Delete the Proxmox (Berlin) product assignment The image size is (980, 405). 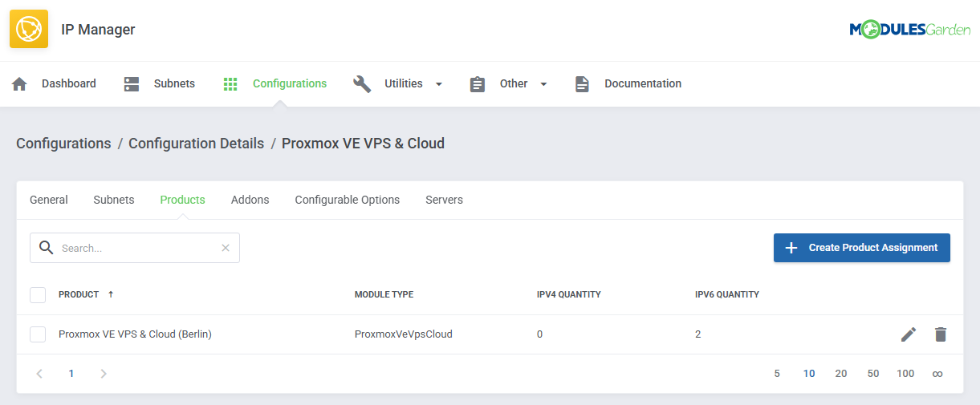pyautogui.click(x=941, y=334)
